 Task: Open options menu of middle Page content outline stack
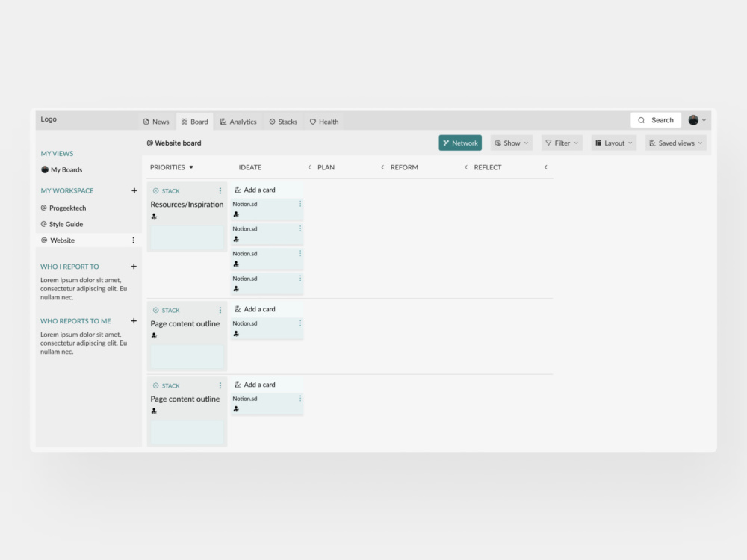pyautogui.click(x=220, y=311)
